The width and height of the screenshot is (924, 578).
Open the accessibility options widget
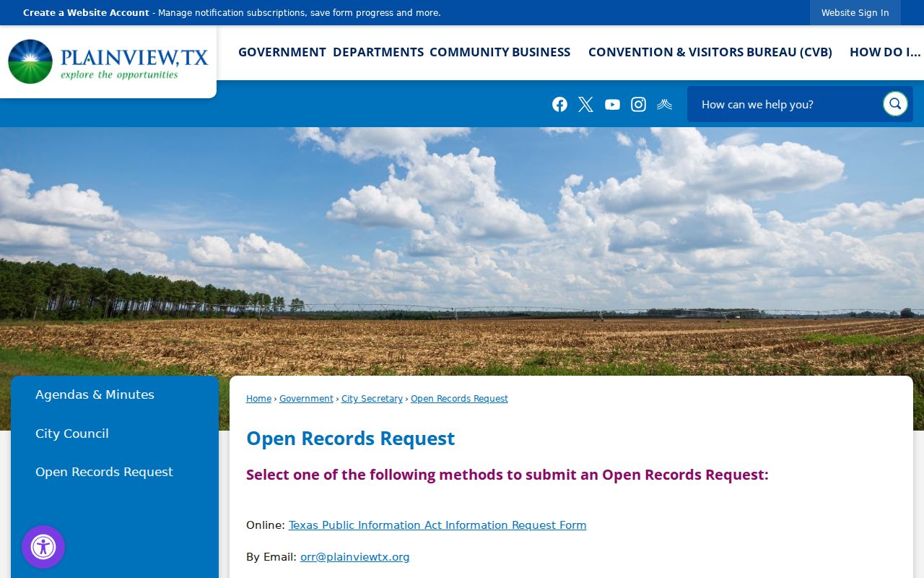click(x=43, y=547)
